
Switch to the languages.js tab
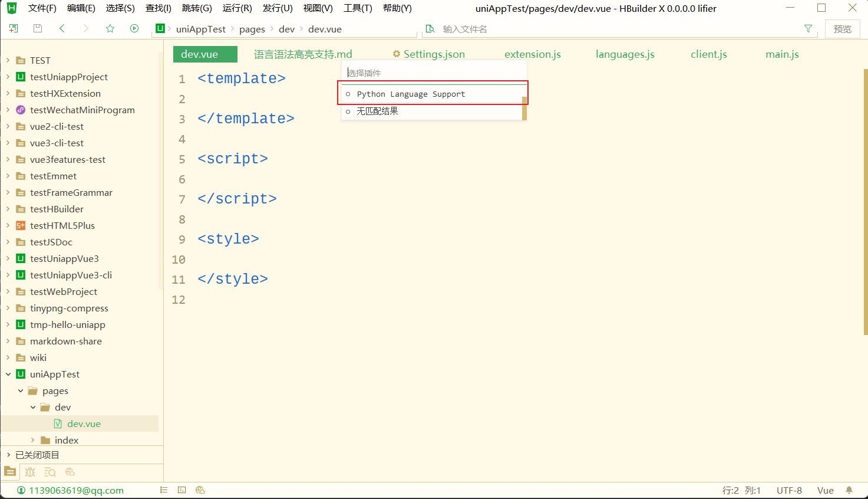click(625, 54)
